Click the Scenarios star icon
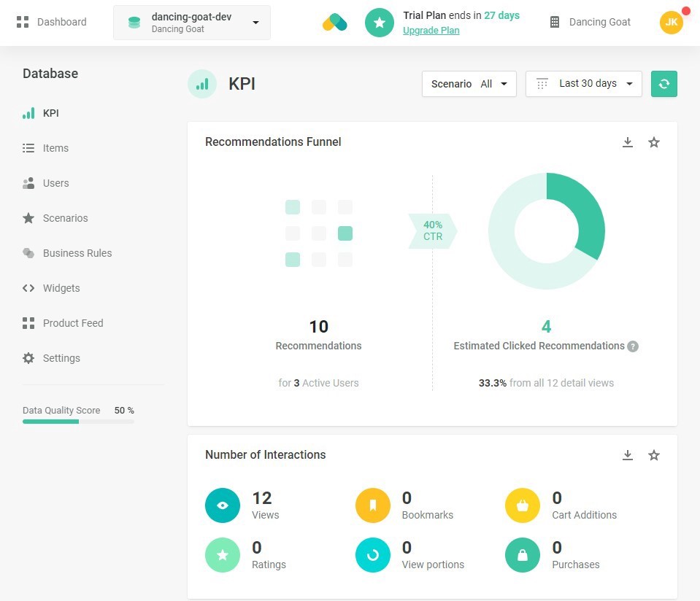The height and width of the screenshot is (601, 700). [28, 218]
